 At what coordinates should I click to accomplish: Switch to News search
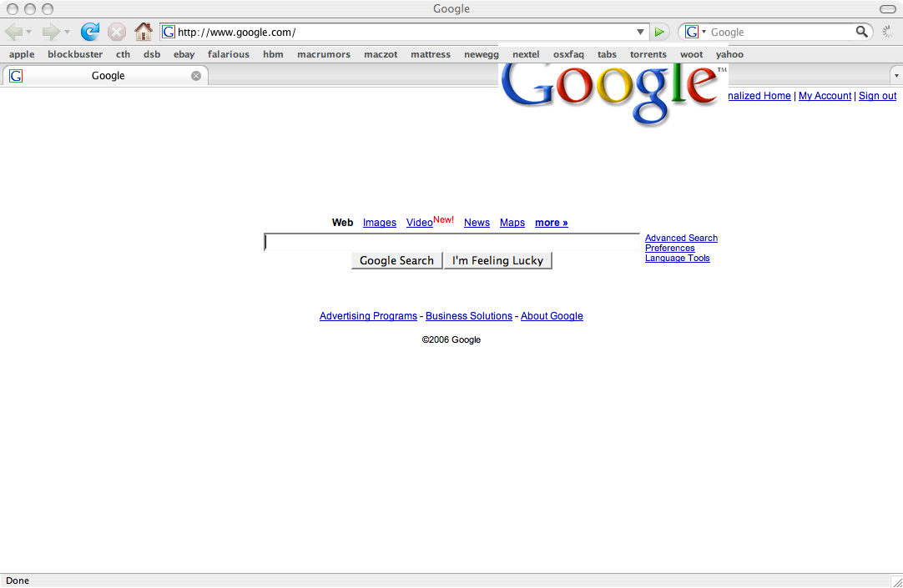477,223
